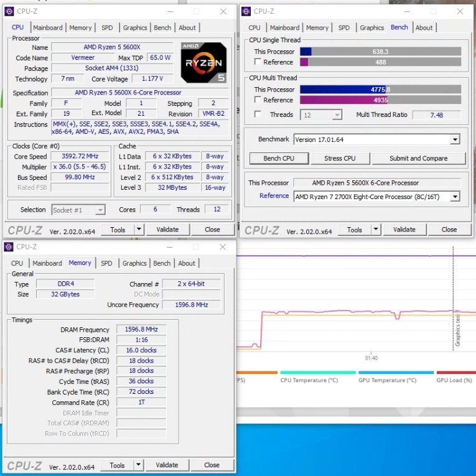Switch to Mainboard tab in CPU window
476x476 pixels.
(48, 27)
